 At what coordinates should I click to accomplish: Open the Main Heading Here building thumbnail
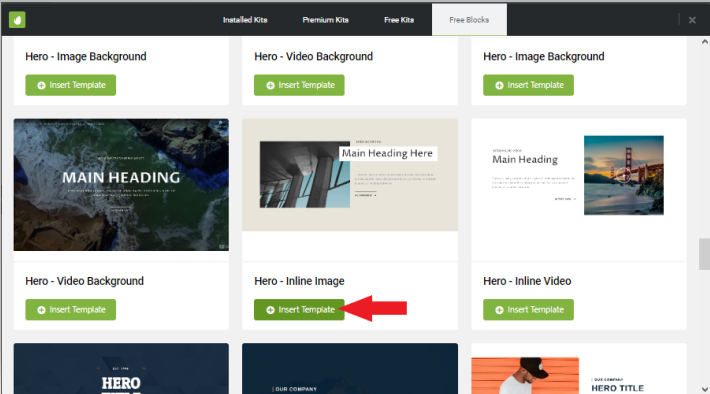tap(350, 175)
